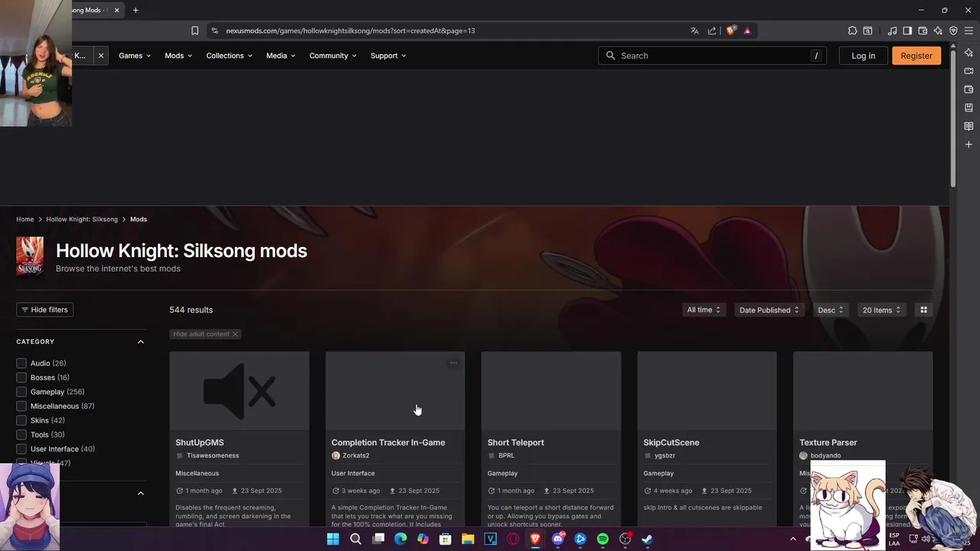The height and width of the screenshot is (551, 980).
Task: Open a new browser tab with plus
Action: point(136,10)
